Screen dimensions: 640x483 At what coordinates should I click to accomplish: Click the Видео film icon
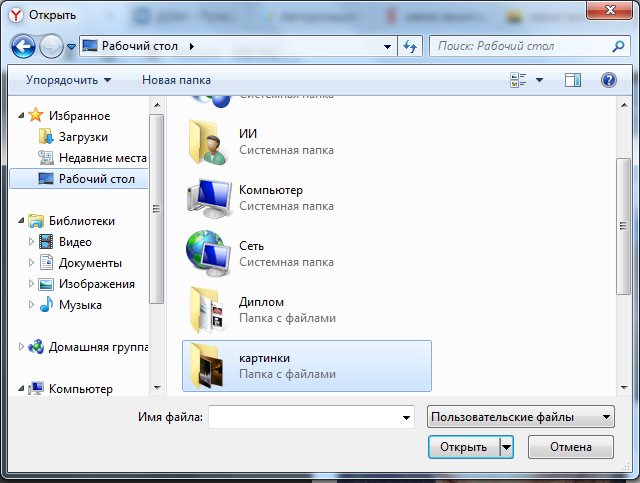46,242
